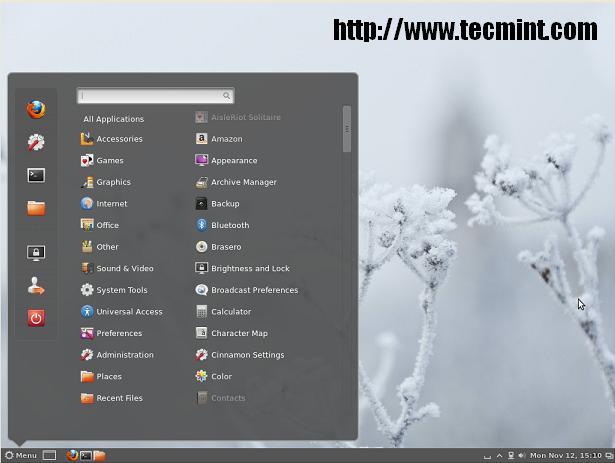
Task: Open the orange Files folder in favorites sidebar
Action: [36, 208]
